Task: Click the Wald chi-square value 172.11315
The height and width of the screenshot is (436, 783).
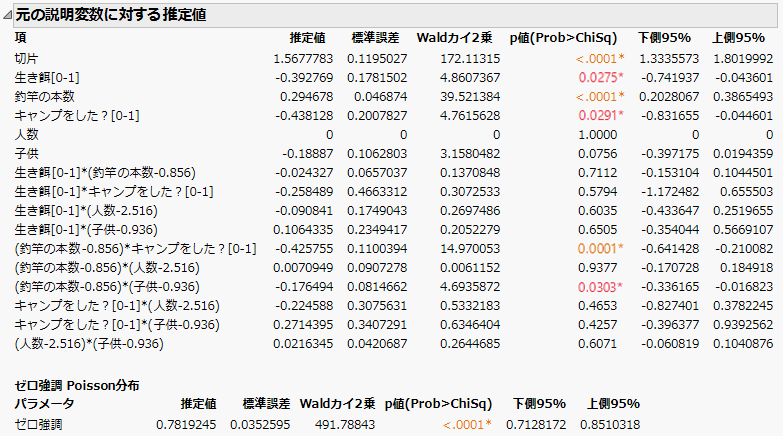Action: coord(470,58)
